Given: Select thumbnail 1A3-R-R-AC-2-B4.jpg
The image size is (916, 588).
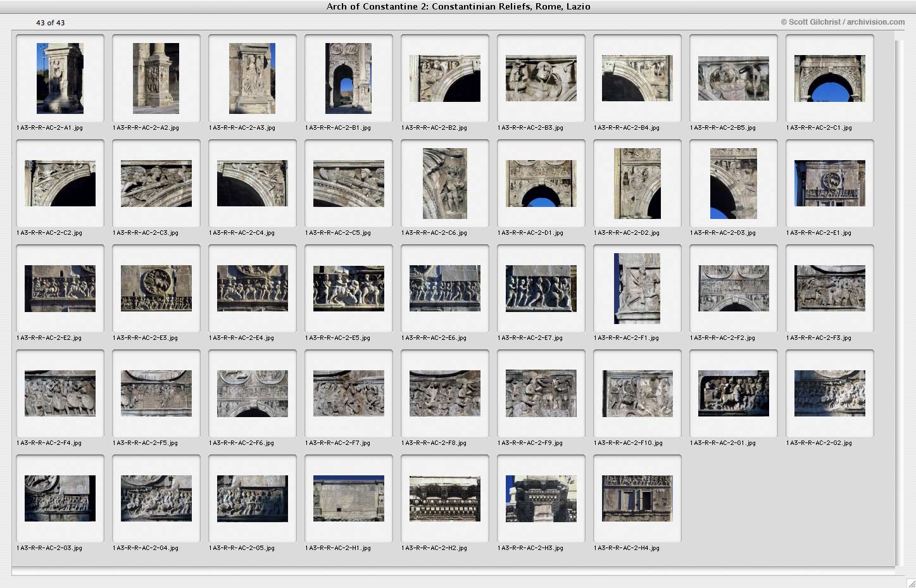Looking at the screenshot, I should [x=637, y=78].
